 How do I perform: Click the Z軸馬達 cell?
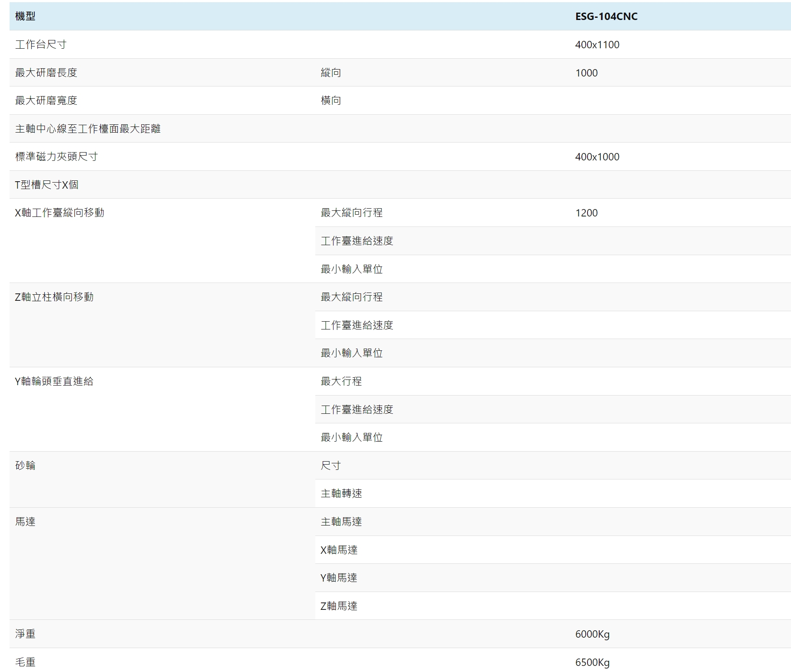pyautogui.click(x=339, y=606)
